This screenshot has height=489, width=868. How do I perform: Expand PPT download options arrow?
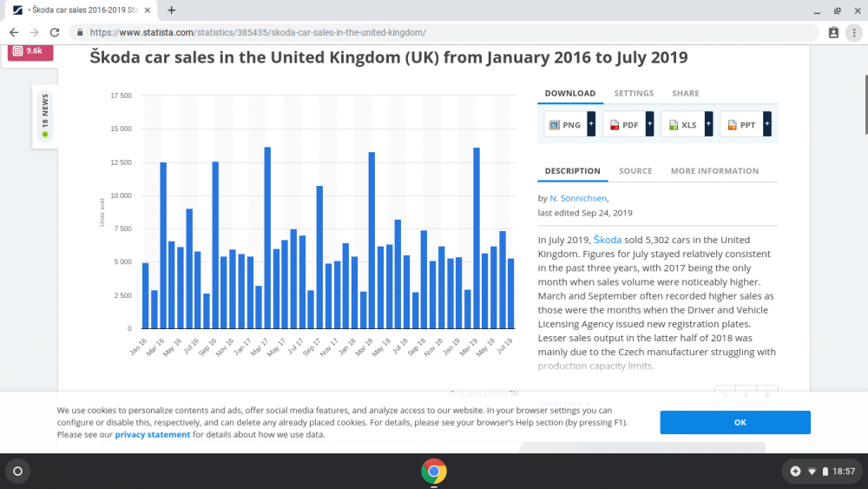point(767,124)
